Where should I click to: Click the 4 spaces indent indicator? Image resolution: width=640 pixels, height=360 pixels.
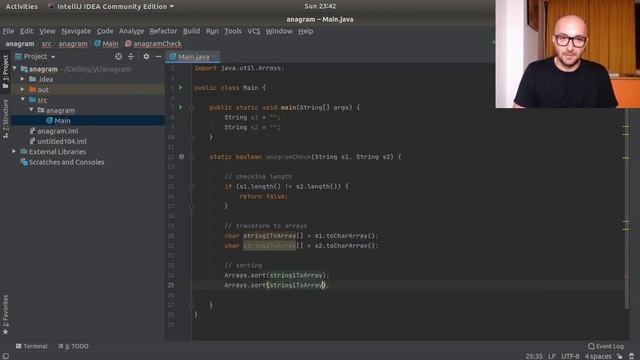598,356
